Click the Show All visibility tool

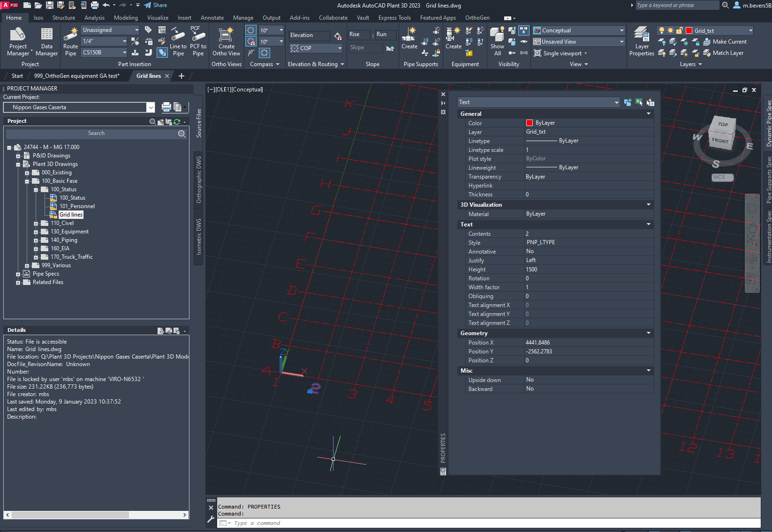point(497,41)
